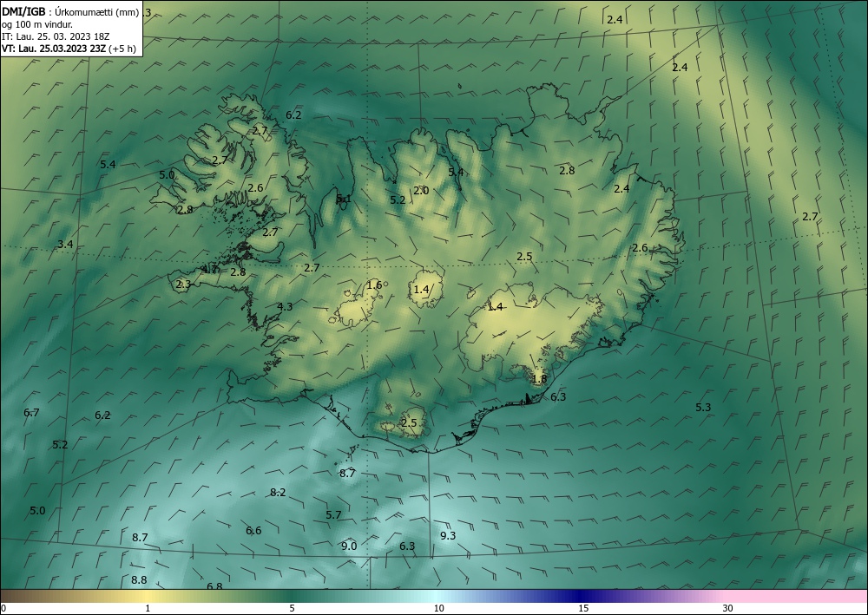Click the map value 2.0

point(421,191)
